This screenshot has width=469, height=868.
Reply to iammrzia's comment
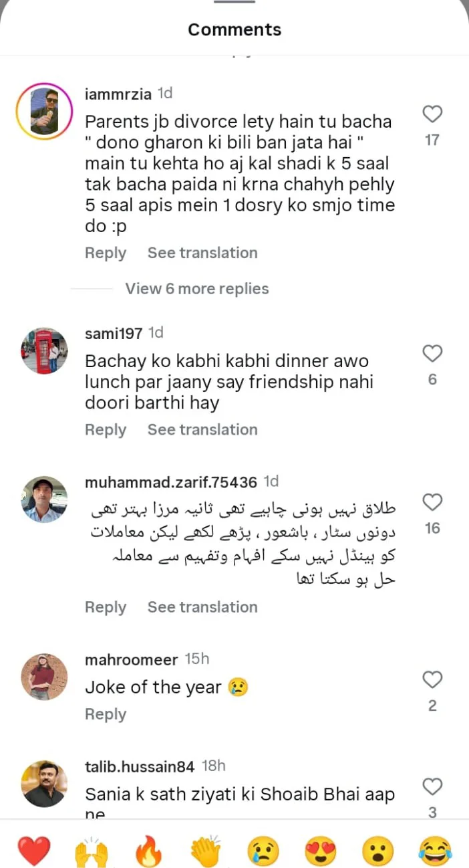pyautogui.click(x=106, y=253)
